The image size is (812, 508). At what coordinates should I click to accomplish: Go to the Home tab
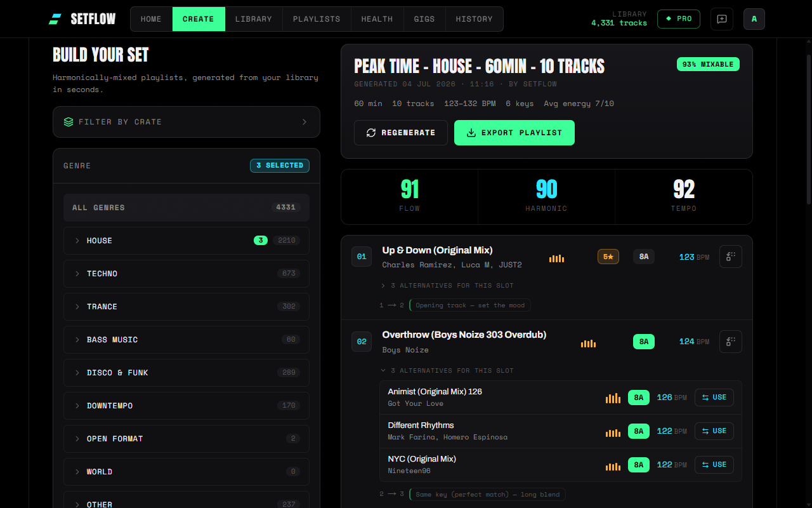(x=151, y=19)
